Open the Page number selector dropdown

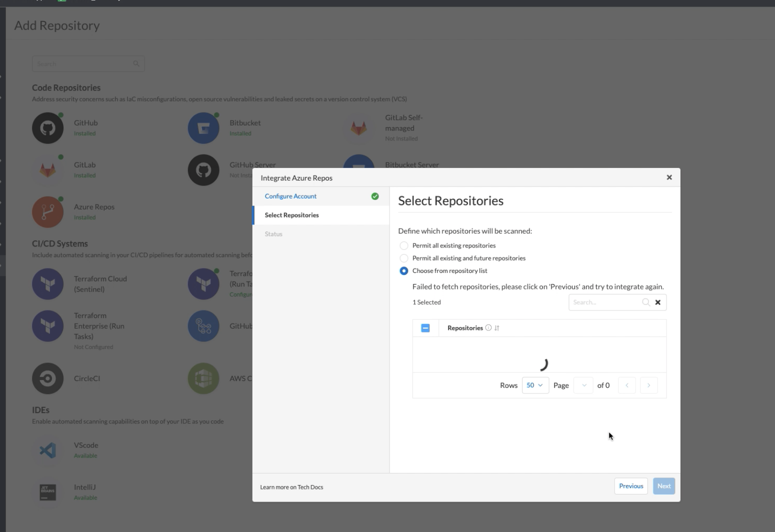click(x=583, y=385)
